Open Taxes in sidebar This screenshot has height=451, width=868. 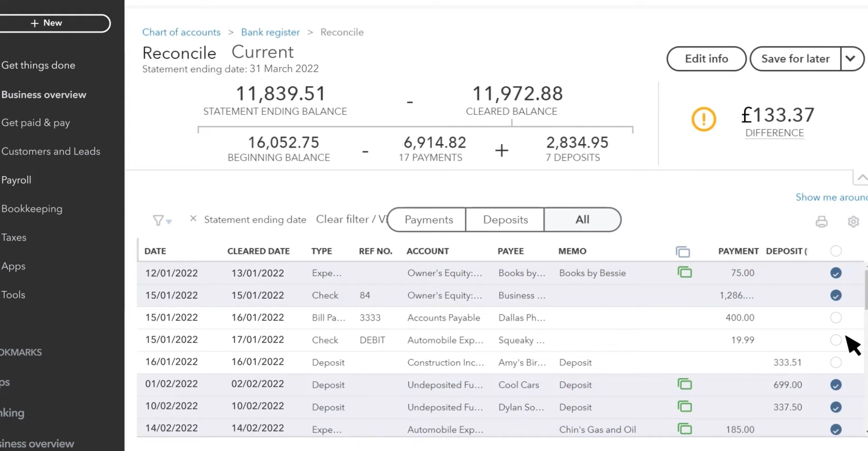[x=14, y=237]
